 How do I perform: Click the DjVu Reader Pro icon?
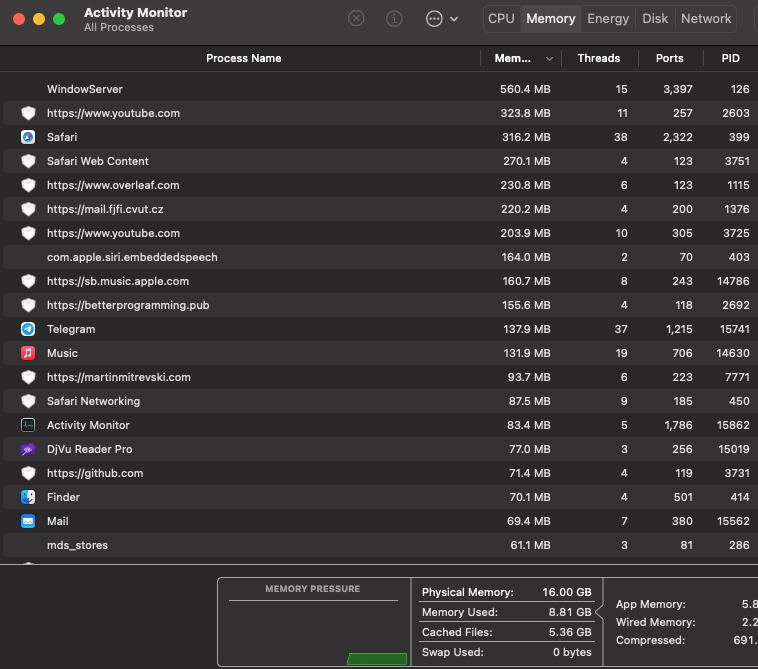28,450
